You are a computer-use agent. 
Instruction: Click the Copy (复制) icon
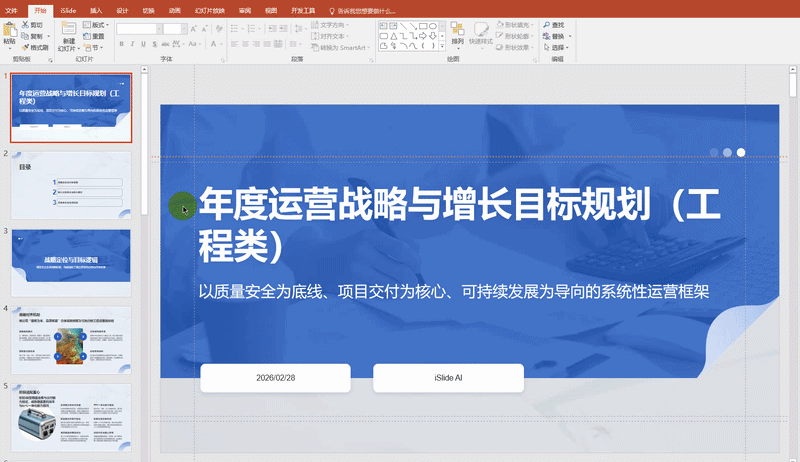(x=25, y=36)
